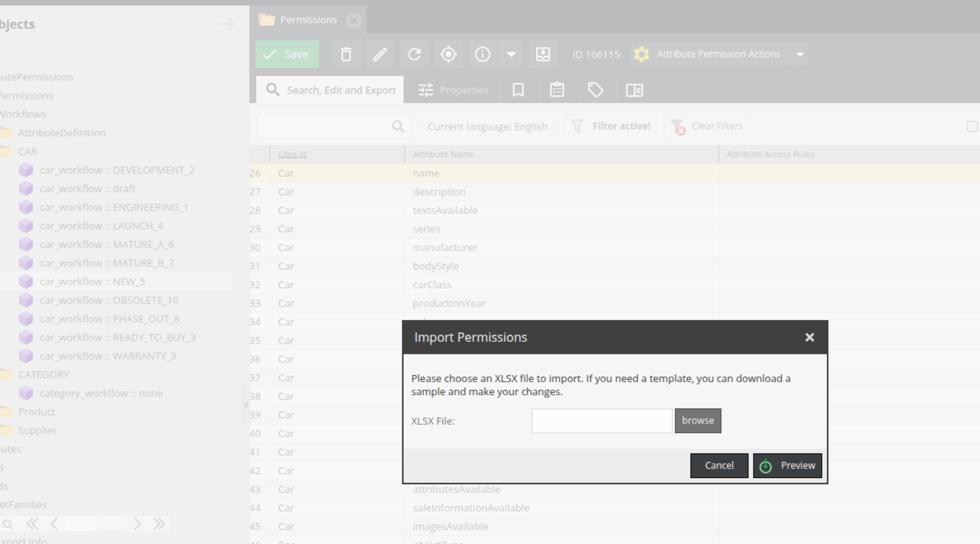Click the pencil rename icon

pos(380,54)
